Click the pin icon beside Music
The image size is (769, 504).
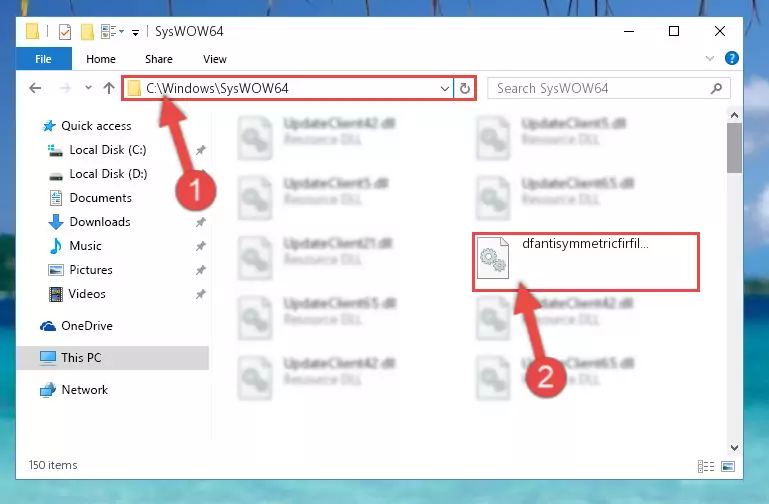point(201,246)
